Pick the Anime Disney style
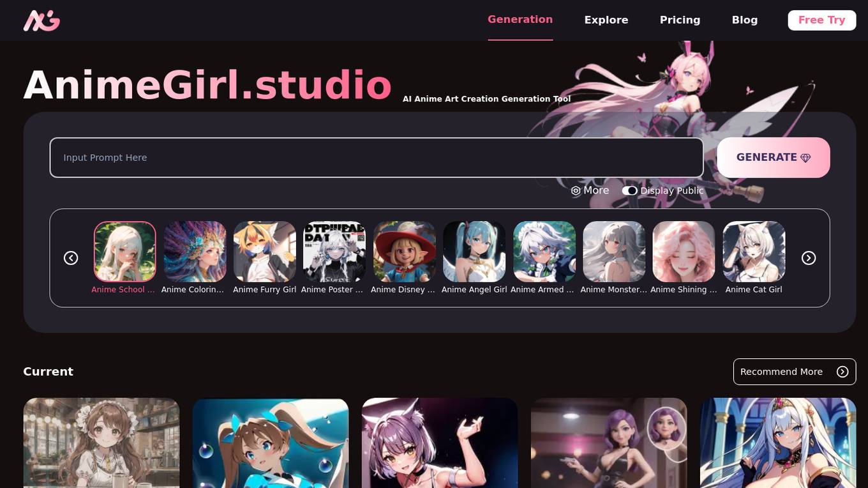This screenshot has height=488, width=868. (405, 252)
